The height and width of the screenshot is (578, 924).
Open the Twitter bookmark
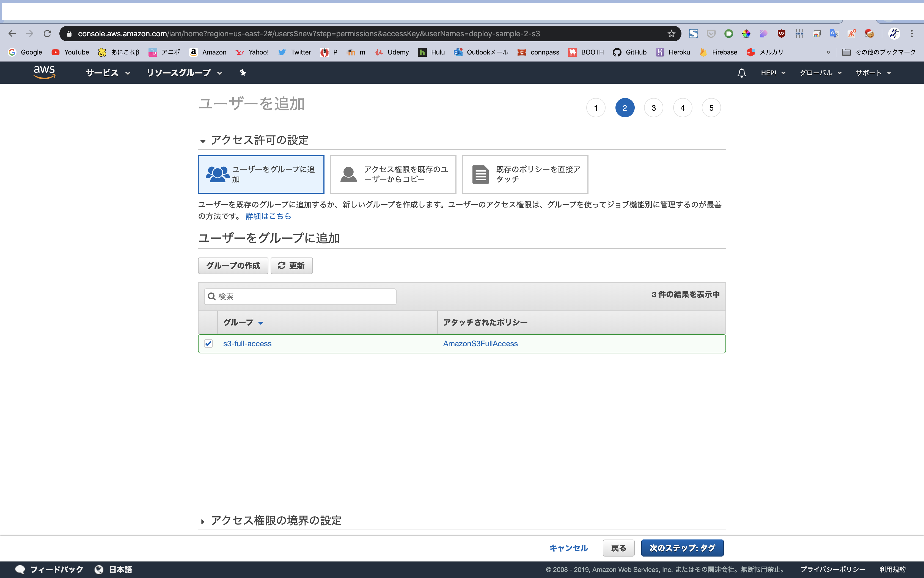coord(294,52)
